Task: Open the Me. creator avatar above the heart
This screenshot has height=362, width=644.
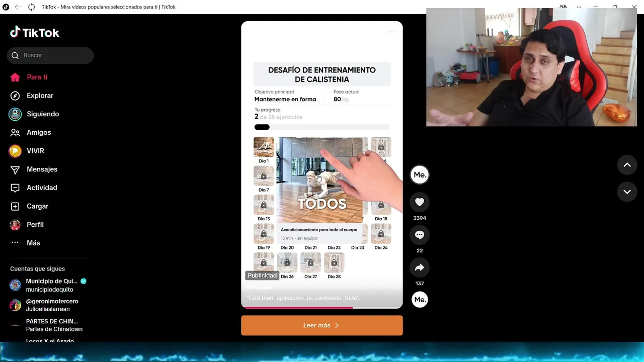Action: tap(420, 174)
